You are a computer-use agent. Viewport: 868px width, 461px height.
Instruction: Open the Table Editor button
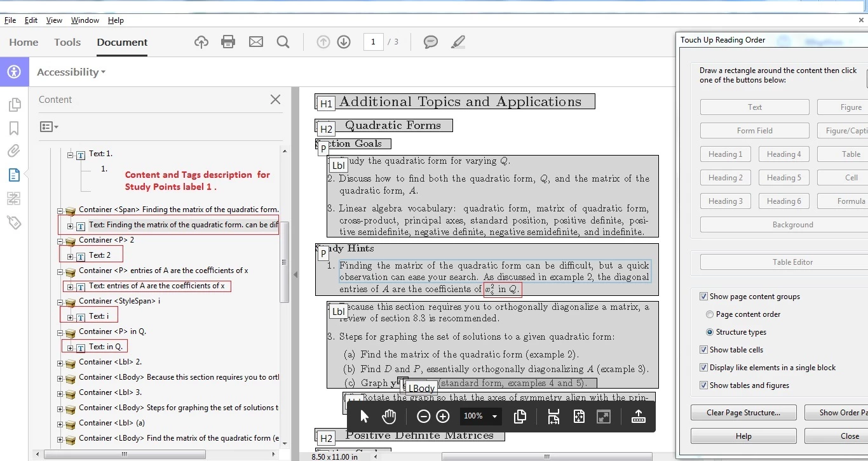(792, 262)
